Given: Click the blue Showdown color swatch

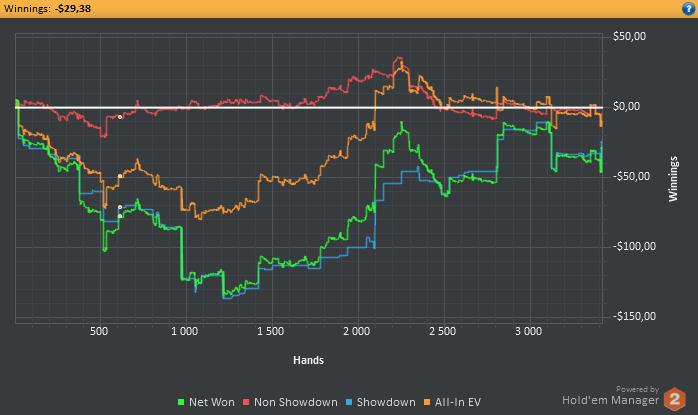Looking at the screenshot, I should [x=349, y=403].
